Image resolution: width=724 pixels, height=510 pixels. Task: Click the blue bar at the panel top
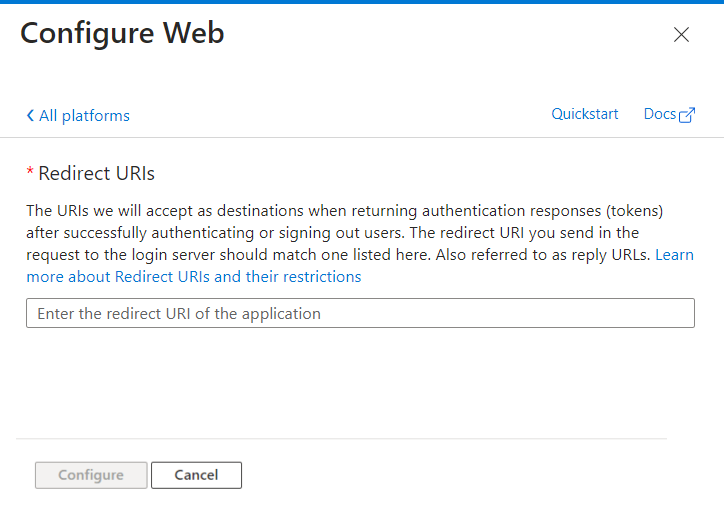point(362,2)
